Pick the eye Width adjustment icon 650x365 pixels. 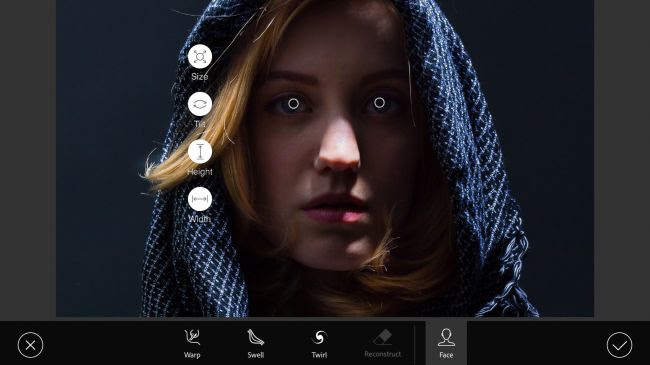click(200, 199)
